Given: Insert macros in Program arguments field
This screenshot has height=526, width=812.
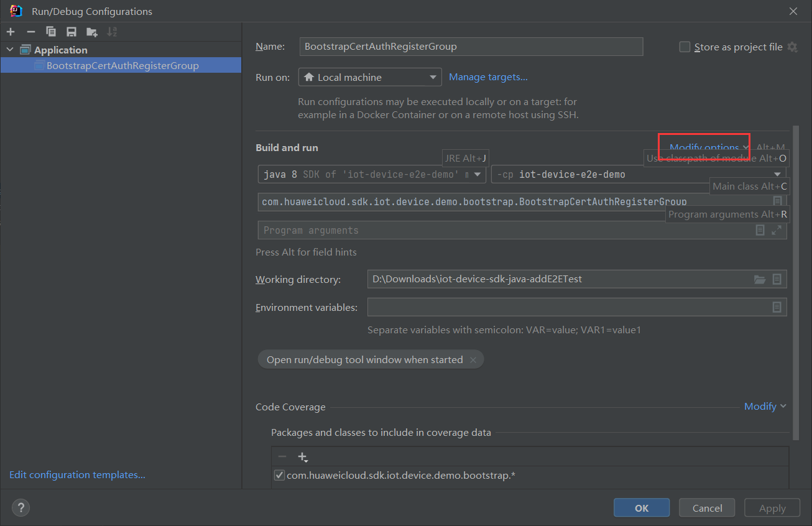Looking at the screenshot, I should click(760, 230).
